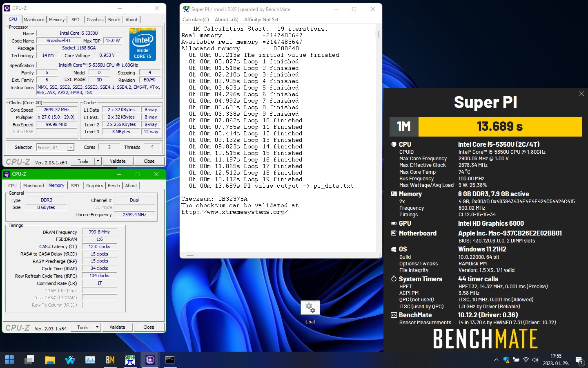Click the Core Speed value 2699.37 MHz
Screen dimensions: 588x368
pyautogui.click(x=56, y=110)
